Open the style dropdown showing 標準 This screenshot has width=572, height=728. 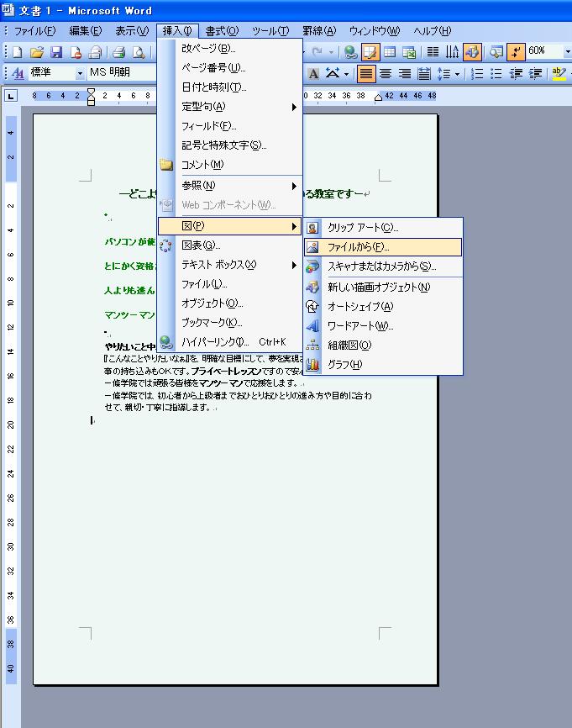point(80,73)
